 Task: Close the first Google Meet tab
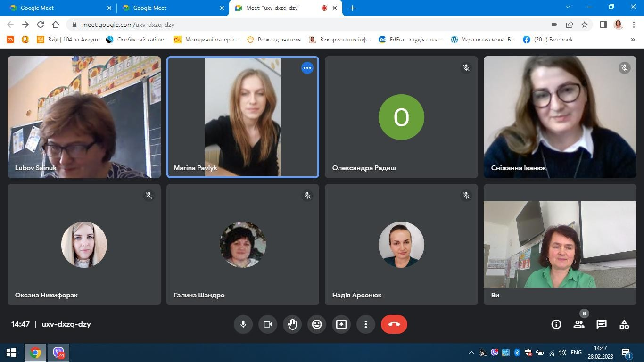click(109, 8)
